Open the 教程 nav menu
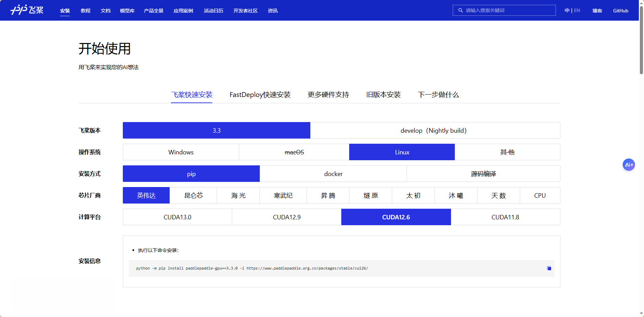The image size is (644, 317). [86, 11]
